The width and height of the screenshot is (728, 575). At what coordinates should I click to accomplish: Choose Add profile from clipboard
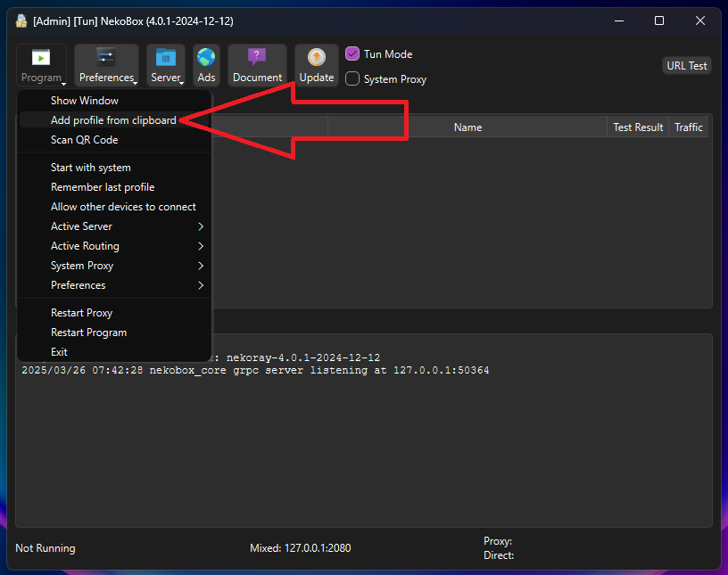(114, 120)
